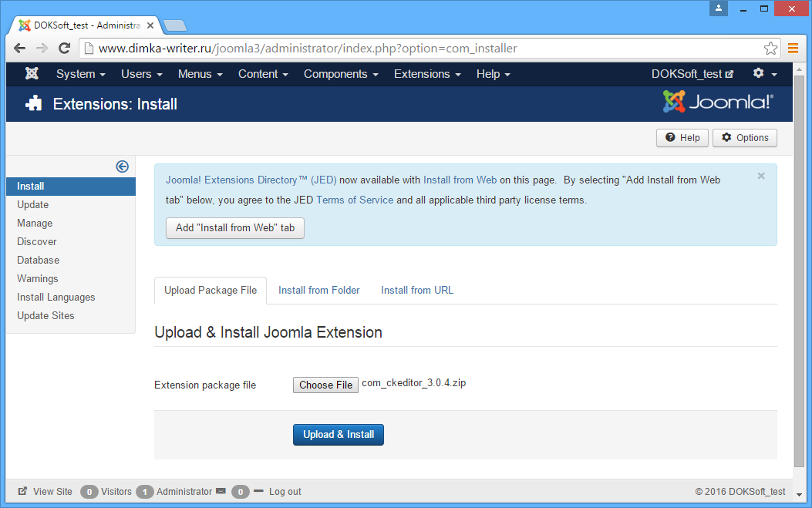Image resolution: width=812 pixels, height=508 pixels.
Task: Click the bookmark star in address bar
Action: pos(770,49)
